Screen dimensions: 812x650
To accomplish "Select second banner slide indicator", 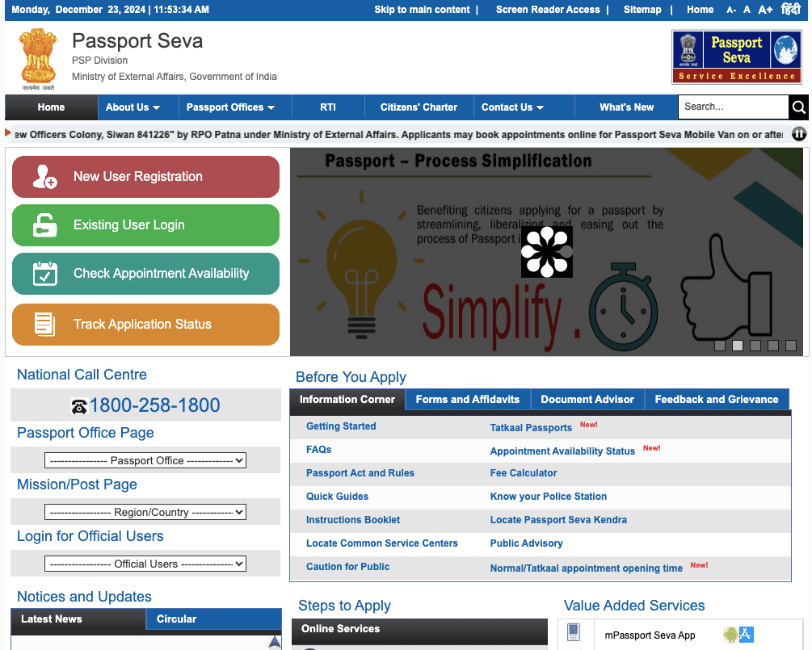I will click(x=738, y=346).
